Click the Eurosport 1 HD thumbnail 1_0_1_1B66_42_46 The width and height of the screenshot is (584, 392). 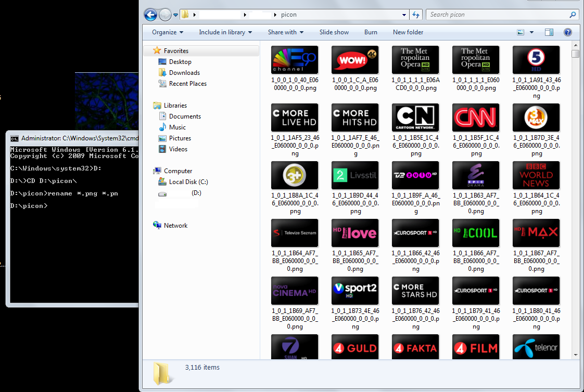pos(415,233)
